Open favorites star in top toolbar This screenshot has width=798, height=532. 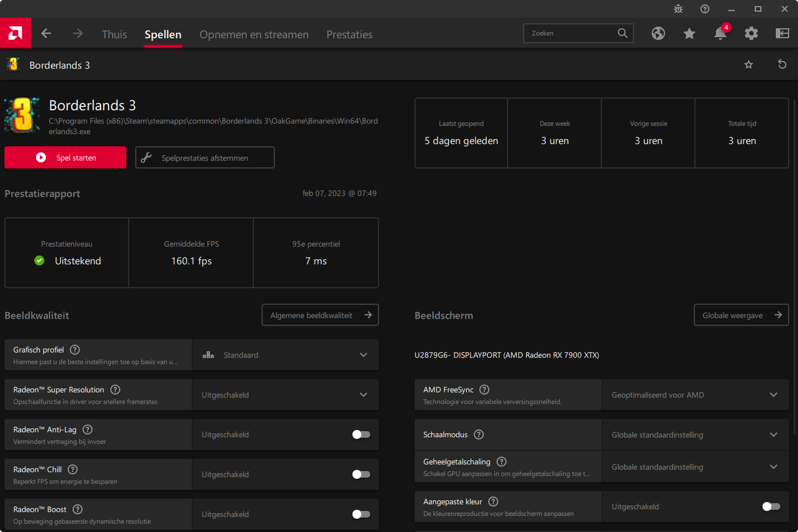[689, 34]
